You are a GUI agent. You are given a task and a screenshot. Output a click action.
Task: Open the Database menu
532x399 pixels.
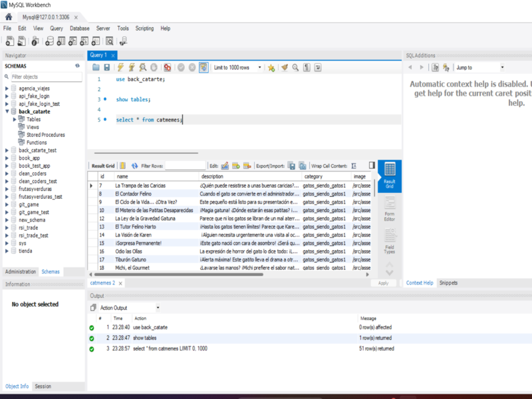click(79, 29)
